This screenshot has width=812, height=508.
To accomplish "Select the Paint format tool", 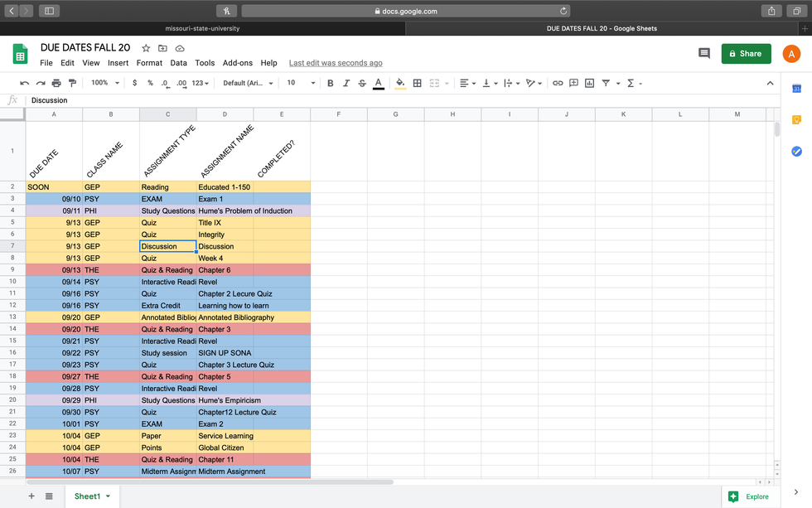I will pyautogui.click(x=72, y=83).
